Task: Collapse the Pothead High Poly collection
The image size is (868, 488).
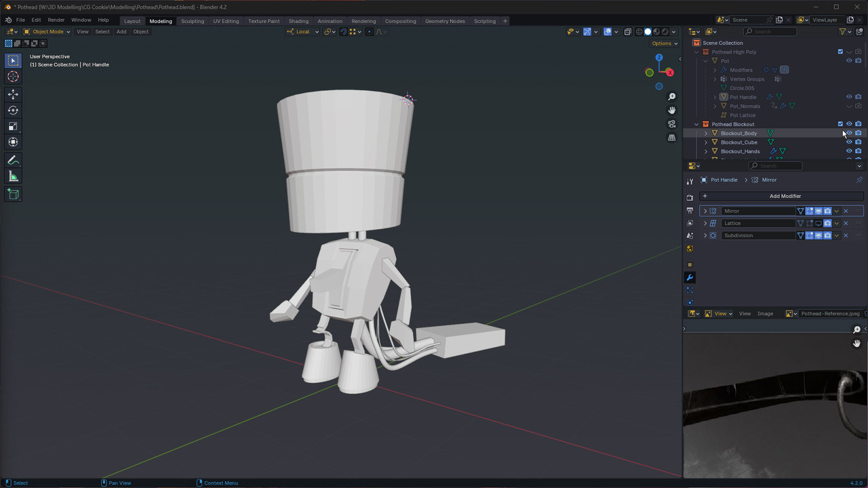Action: click(696, 51)
